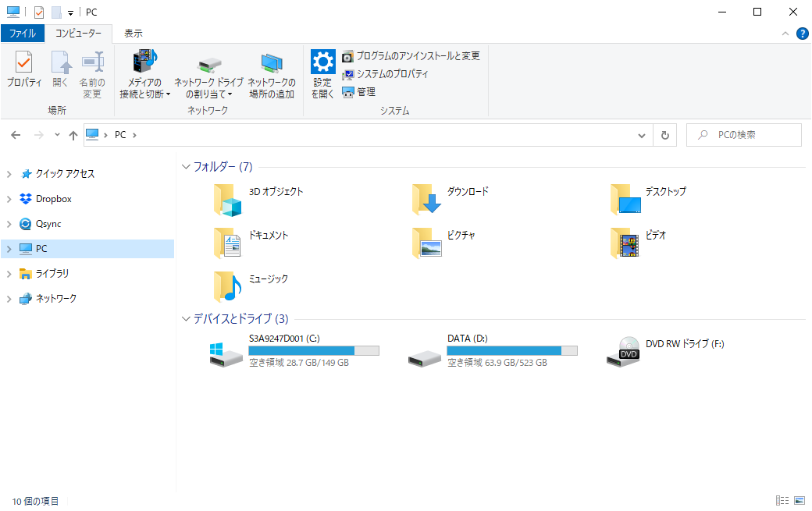Open the quick access toolbar customize dropdown
This screenshot has height=511, width=812.
coord(70,13)
